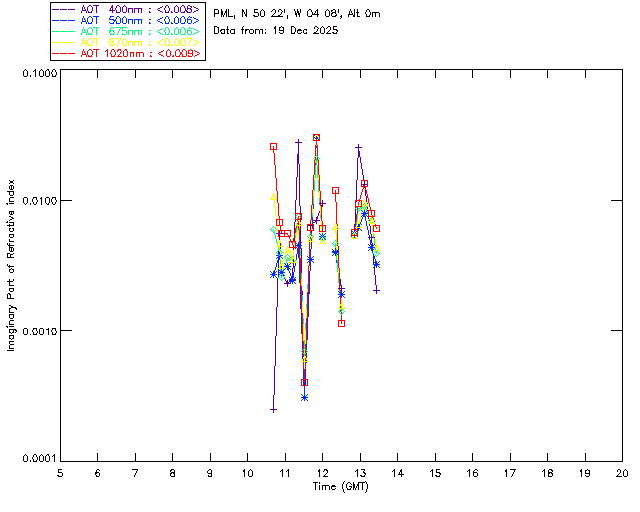
Task: Click the x-axis tick label '11'
Action: pyautogui.click(x=285, y=473)
